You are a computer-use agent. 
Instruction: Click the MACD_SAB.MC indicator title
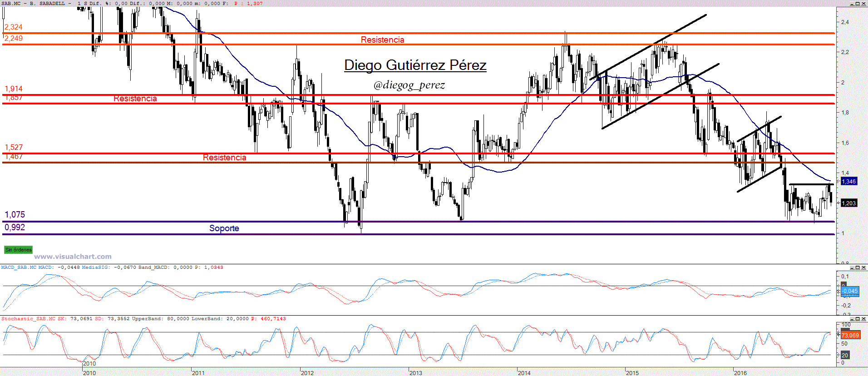tap(19, 267)
